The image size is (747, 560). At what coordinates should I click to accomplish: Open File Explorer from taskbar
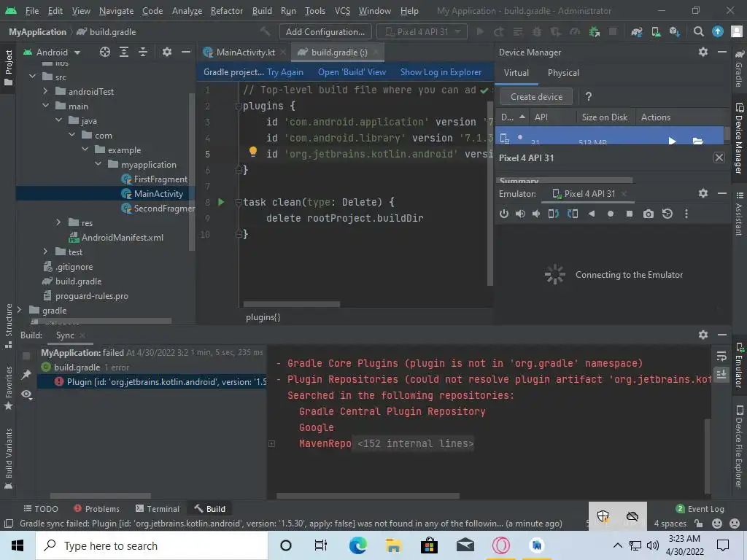pos(393,545)
